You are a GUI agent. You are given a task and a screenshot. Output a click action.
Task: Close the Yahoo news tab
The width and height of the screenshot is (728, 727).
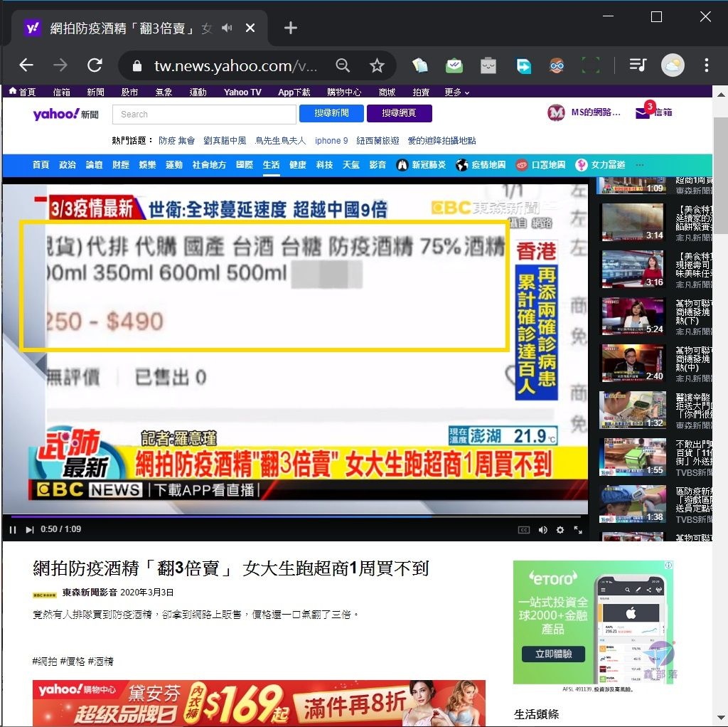click(250, 28)
